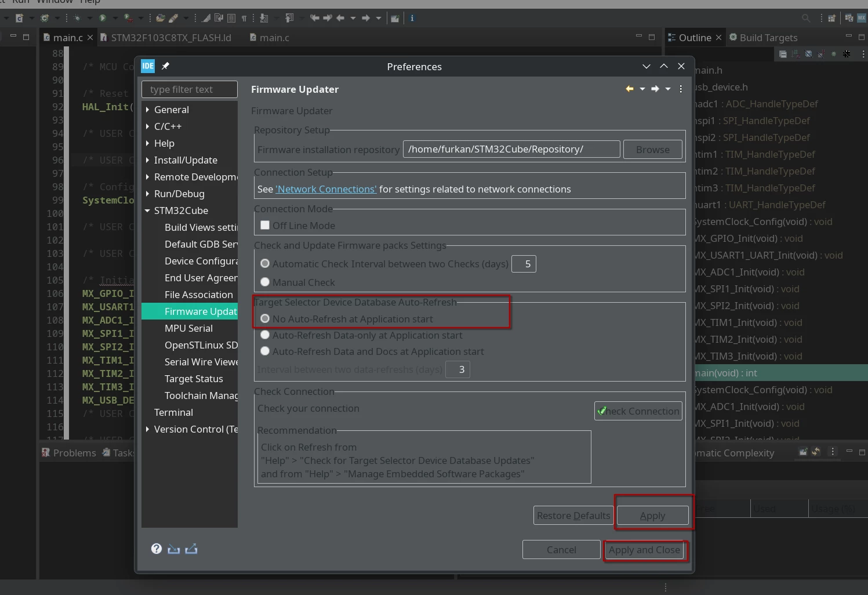Click the Browse button for firmware repository
Image resolution: width=868 pixels, height=595 pixels.
pos(652,150)
